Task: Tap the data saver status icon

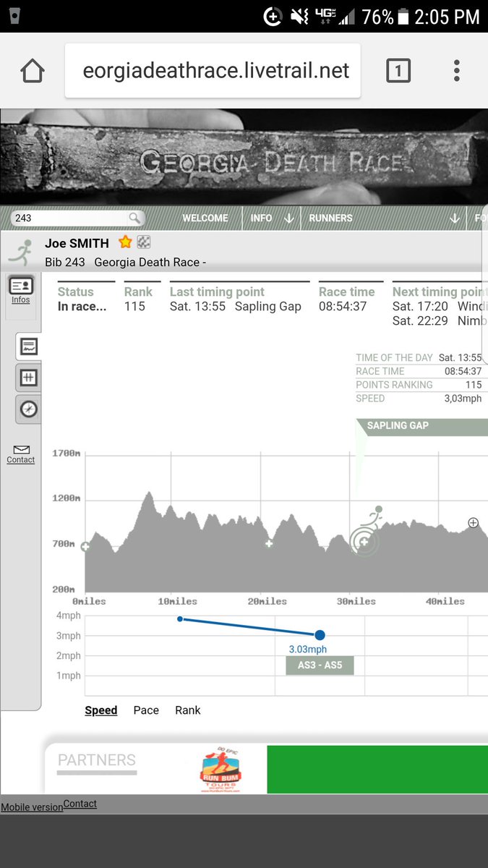Action: click(273, 17)
